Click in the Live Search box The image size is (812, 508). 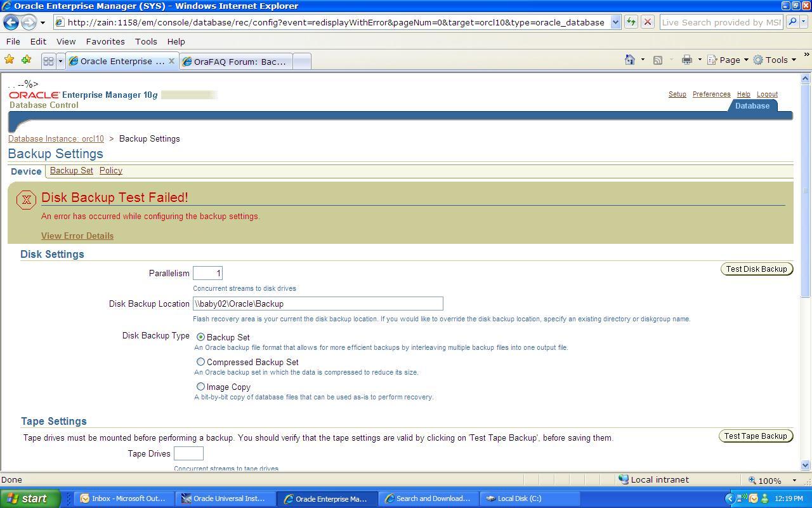[x=721, y=22]
